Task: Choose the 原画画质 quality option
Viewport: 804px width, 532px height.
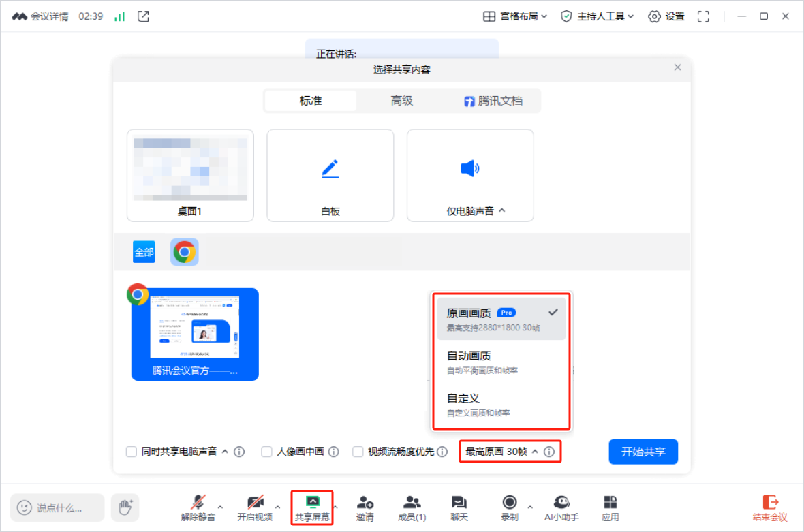Action: 501,318
